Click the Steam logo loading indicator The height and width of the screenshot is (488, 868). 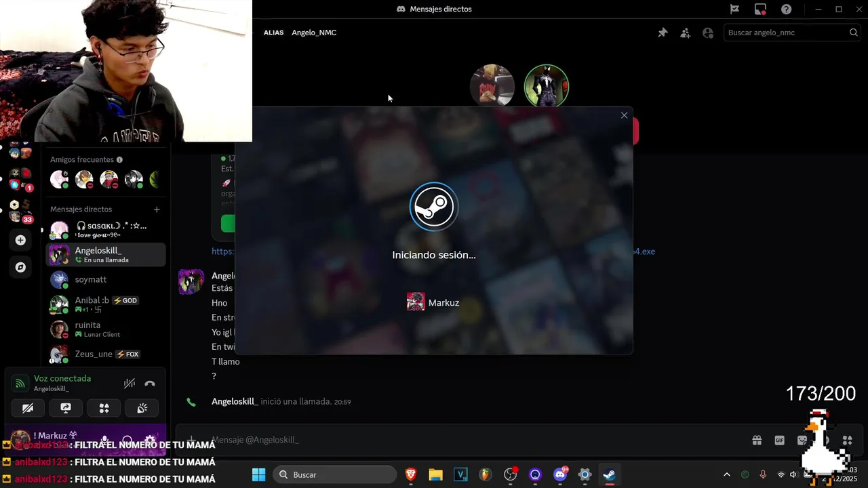click(434, 207)
